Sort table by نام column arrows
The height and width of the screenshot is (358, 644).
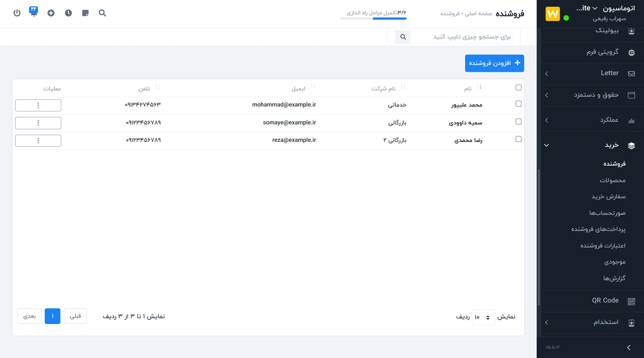point(479,86)
